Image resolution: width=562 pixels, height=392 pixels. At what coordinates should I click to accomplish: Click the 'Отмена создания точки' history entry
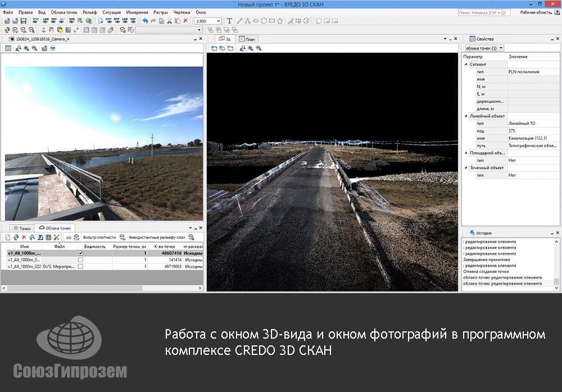486,271
